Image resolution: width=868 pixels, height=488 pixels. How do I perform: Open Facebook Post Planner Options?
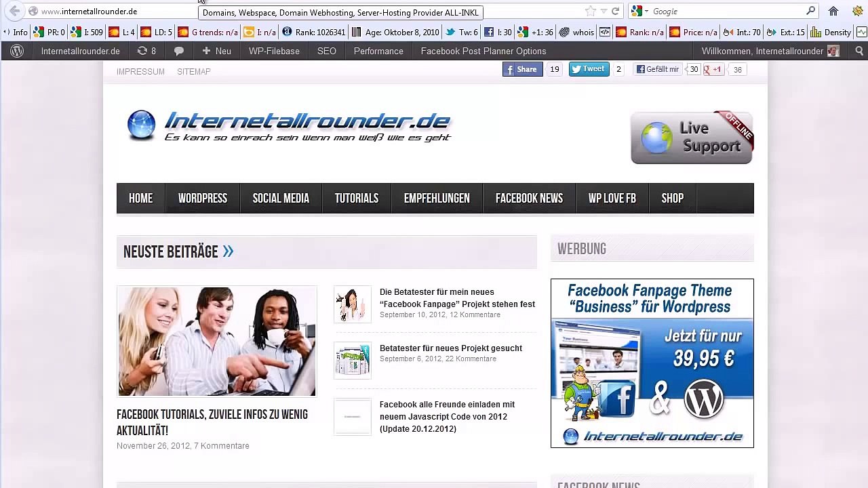coord(484,51)
